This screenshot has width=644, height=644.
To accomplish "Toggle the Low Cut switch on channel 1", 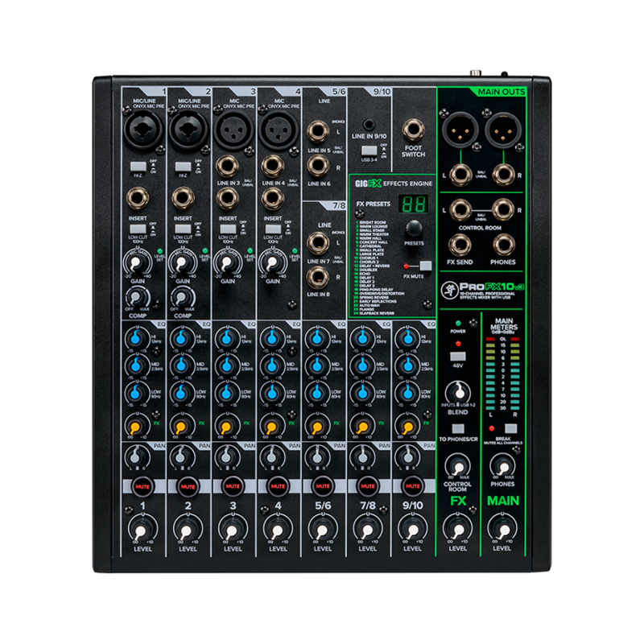I will 138,229.
